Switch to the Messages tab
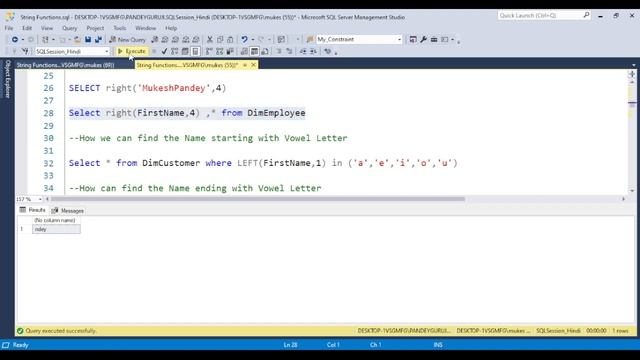Image resolution: width=640 pixels, height=360 pixels. point(67,211)
